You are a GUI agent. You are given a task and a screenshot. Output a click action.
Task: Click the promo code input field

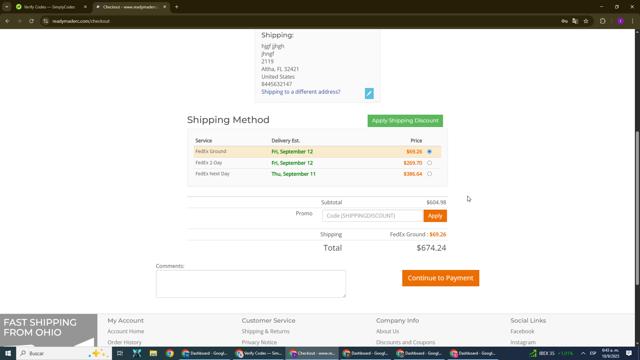point(373,216)
